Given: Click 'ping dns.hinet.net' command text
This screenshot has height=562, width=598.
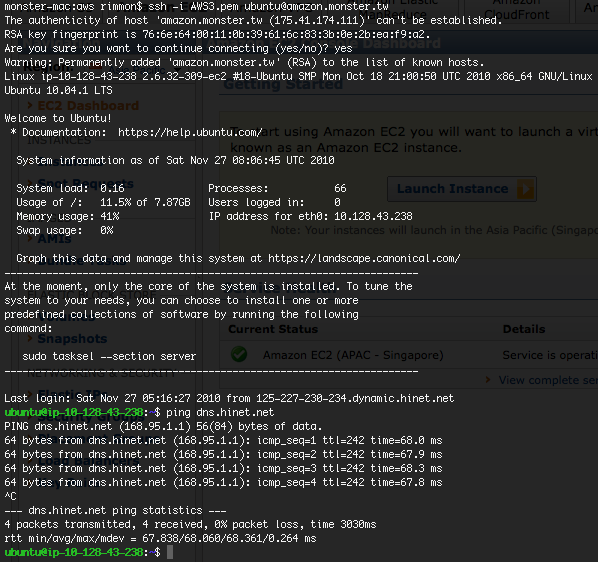Looking at the screenshot, I should pos(220,412).
